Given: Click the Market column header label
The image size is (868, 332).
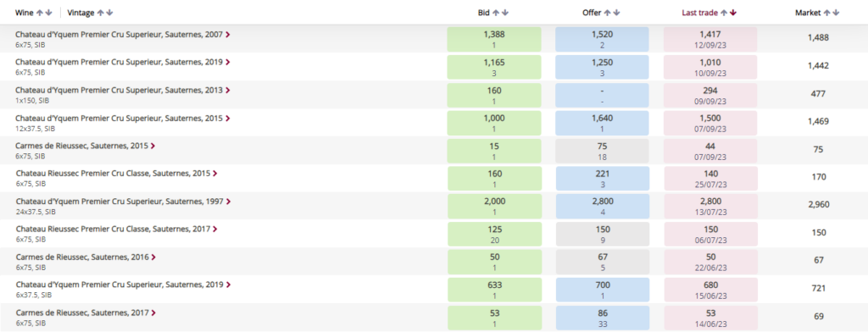Looking at the screenshot, I should click(808, 12).
